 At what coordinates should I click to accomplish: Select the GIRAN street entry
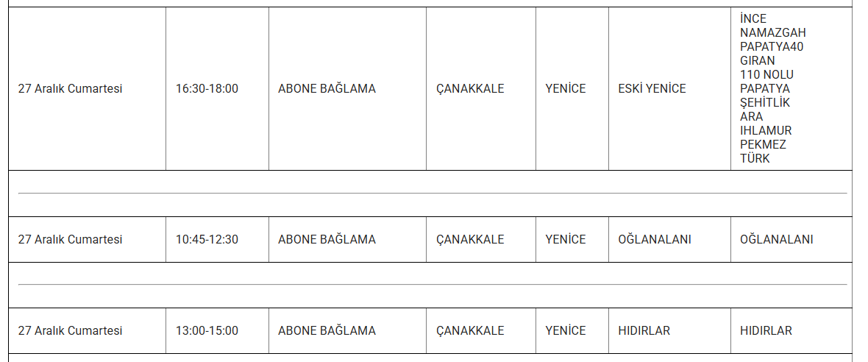click(x=757, y=61)
